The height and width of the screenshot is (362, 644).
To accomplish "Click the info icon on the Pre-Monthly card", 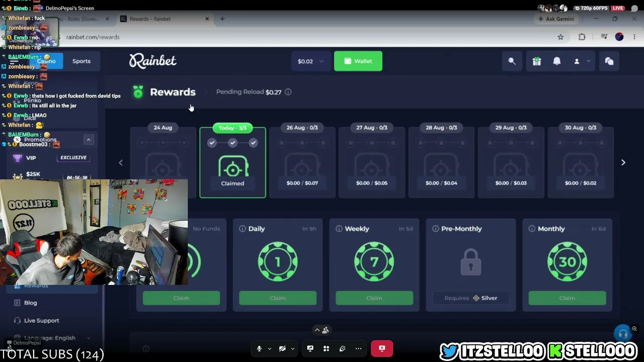I will point(436,229).
